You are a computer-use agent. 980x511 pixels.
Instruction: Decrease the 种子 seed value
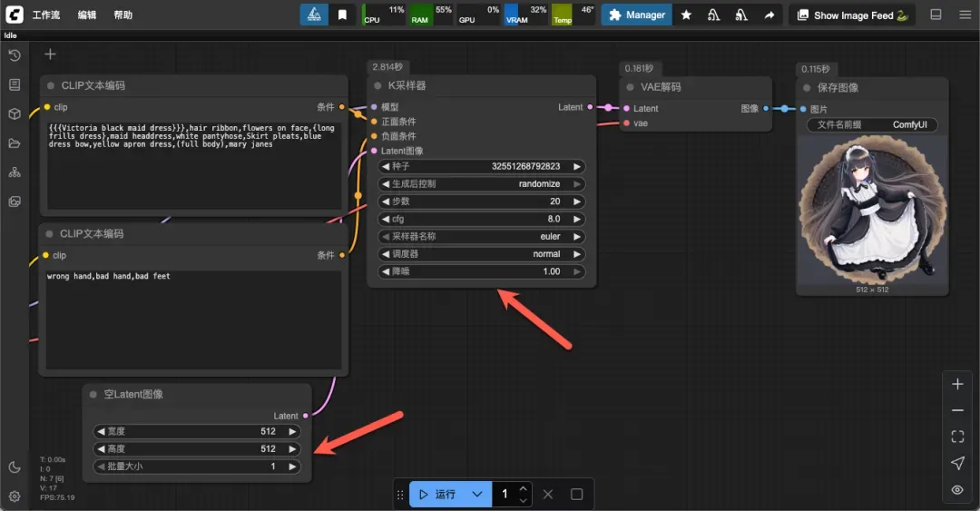(x=386, y=166)
